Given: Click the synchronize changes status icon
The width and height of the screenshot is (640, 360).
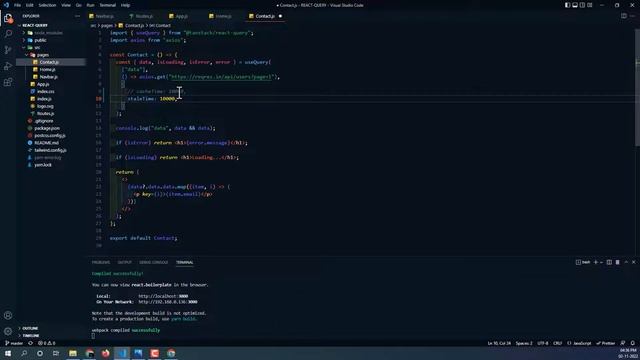Looking at the screenshot, I should point(30,343).
